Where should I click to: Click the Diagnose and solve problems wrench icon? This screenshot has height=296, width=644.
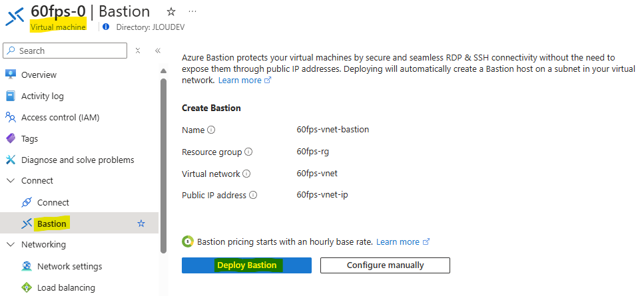coord(11,160)
